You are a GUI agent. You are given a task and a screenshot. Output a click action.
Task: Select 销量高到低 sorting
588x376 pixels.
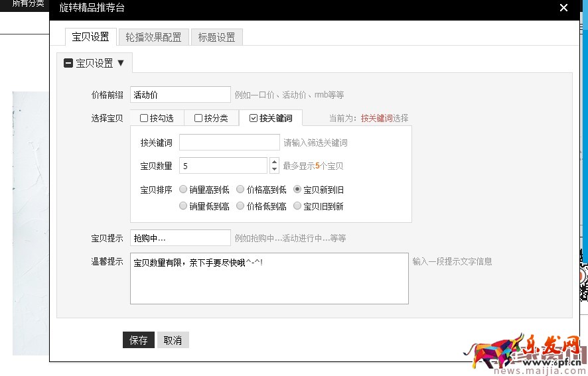183,189
